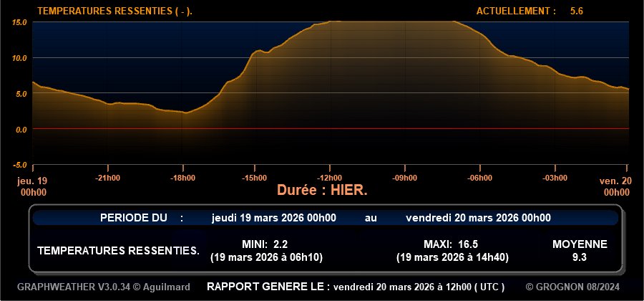Click the period end date 'vendredi 20 mars 2026 00h00'
This screenshot has height=301, width=644.
478,218
